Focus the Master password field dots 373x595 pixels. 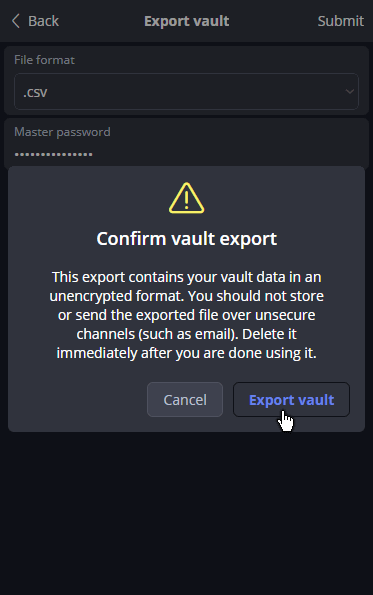53,154
